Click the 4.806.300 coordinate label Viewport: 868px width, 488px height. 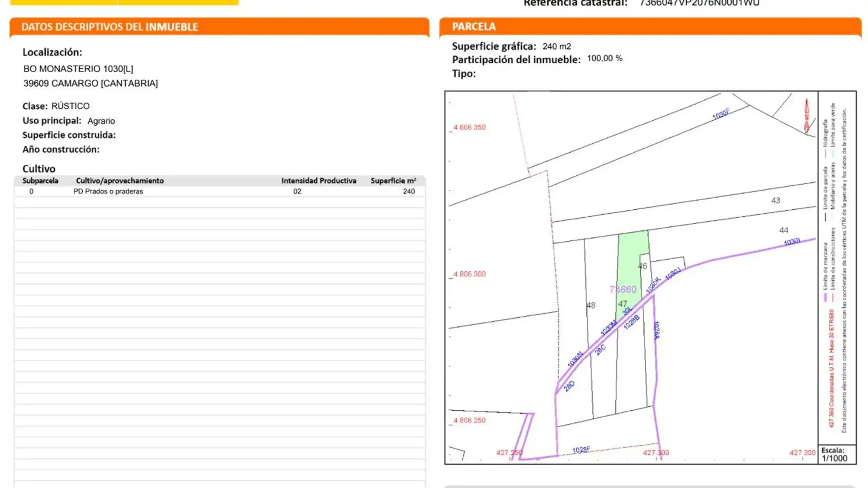pos(469,274)
